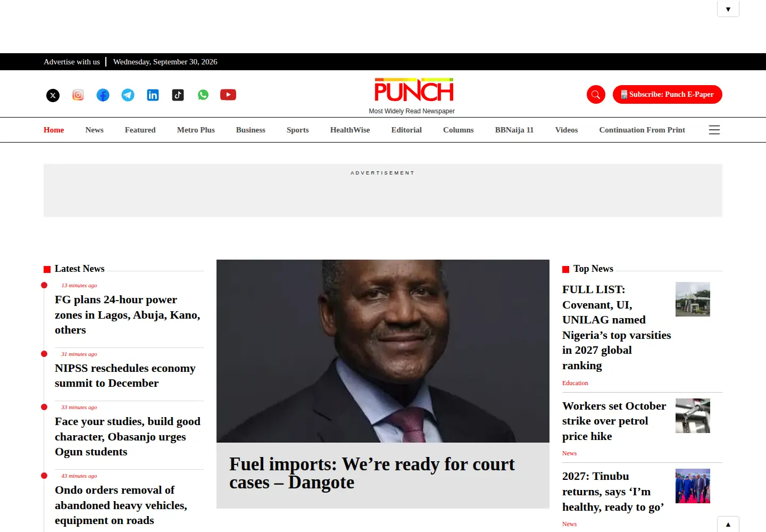Open the Tinubu story thumbnail
The image size is (766, 532).
click(x=693, y=486)
